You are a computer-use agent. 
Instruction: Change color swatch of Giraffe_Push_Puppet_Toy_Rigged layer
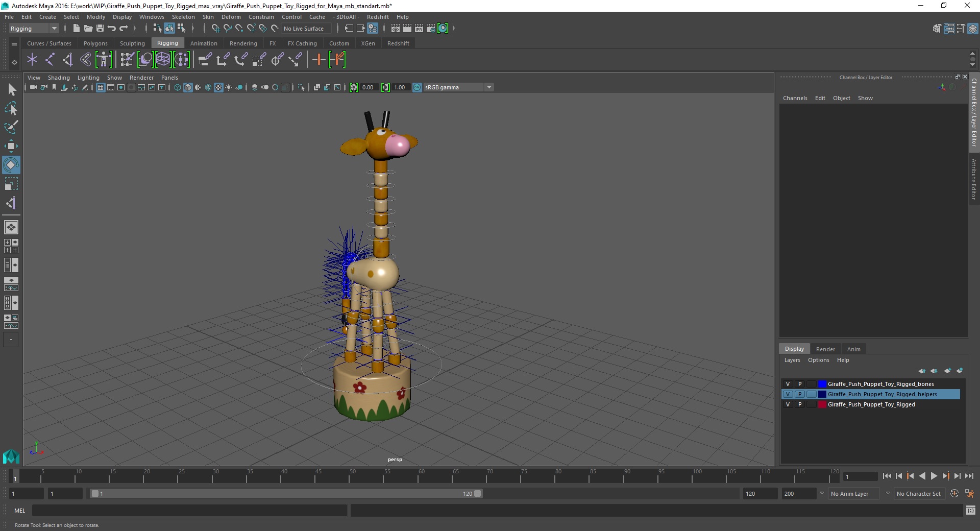pyautogui.click(x=822, y=404)
